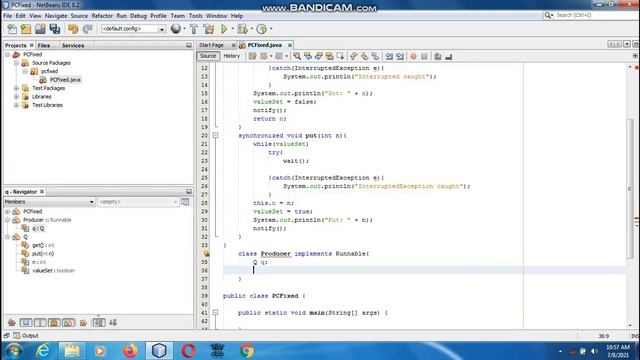Click the Source view button

(208, 56)
